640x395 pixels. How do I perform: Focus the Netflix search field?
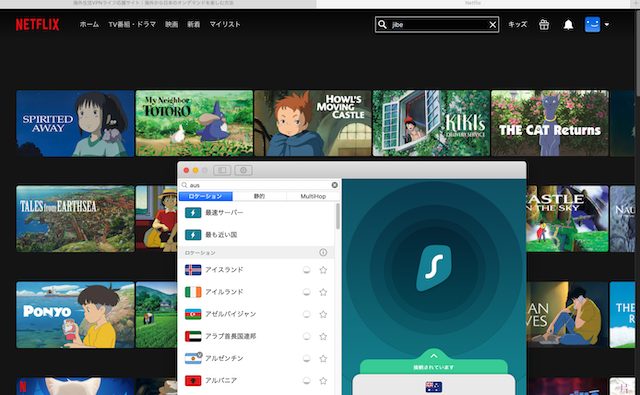coord(437,24)
